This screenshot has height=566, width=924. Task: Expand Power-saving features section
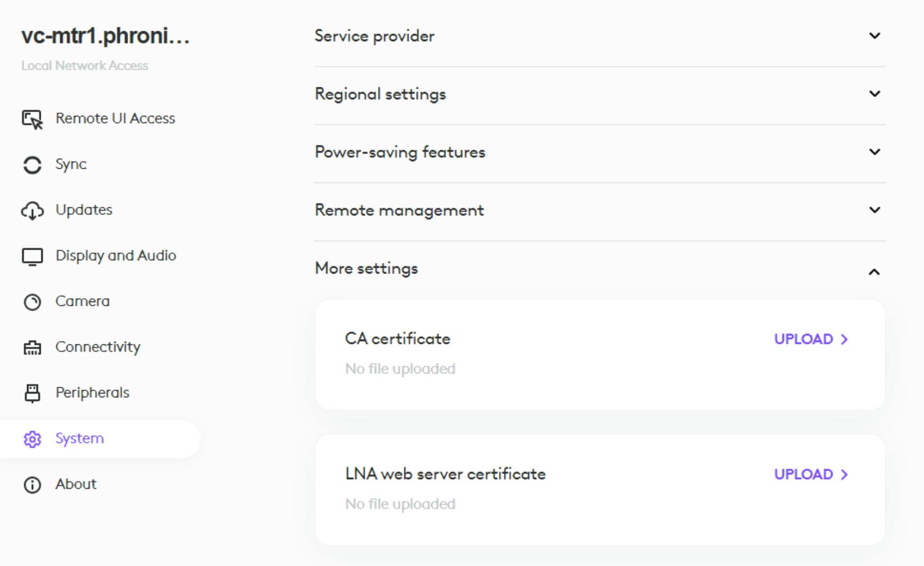(874, 152)
